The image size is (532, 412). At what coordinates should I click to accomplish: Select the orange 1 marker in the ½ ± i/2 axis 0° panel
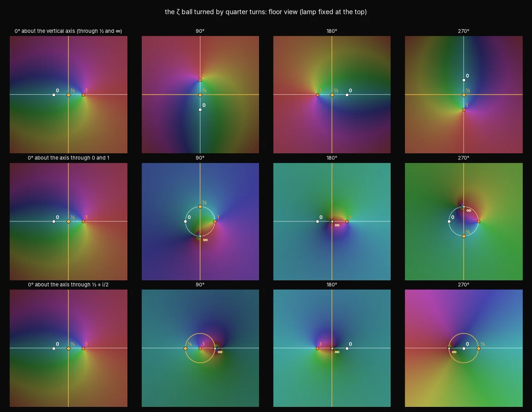tap(84, 348)
